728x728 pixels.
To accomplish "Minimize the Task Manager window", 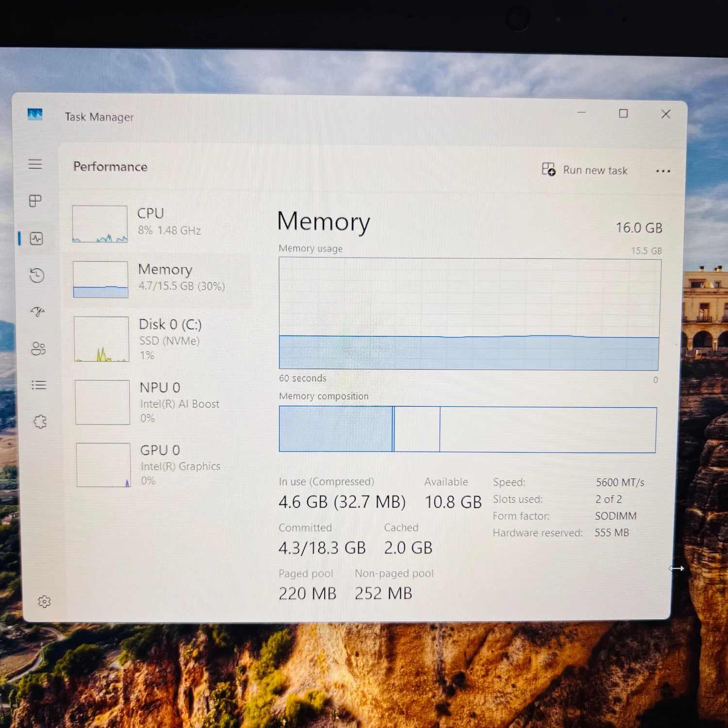I will tap(581, 113).
